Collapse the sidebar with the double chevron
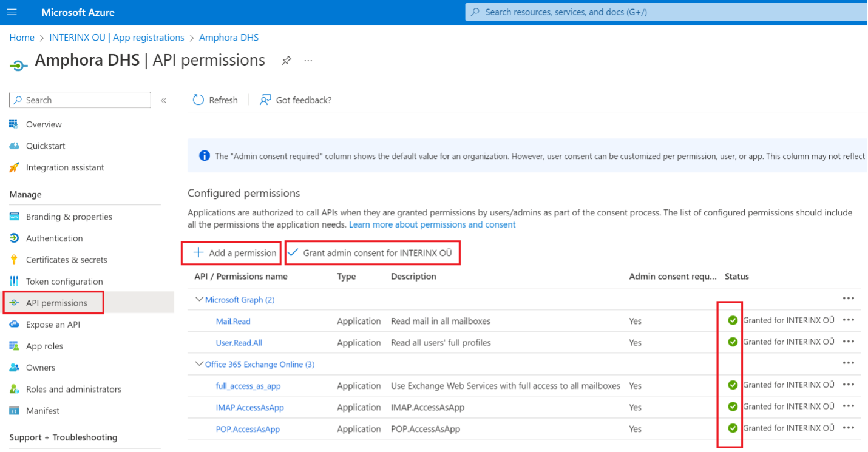The height and width of the screenshot is (452, 868). coord(163,100)
